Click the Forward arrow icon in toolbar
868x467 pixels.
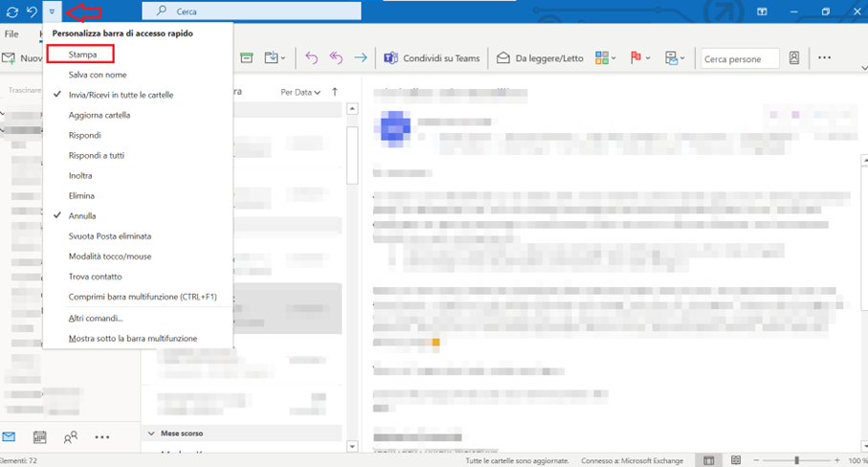pos(361,58)
